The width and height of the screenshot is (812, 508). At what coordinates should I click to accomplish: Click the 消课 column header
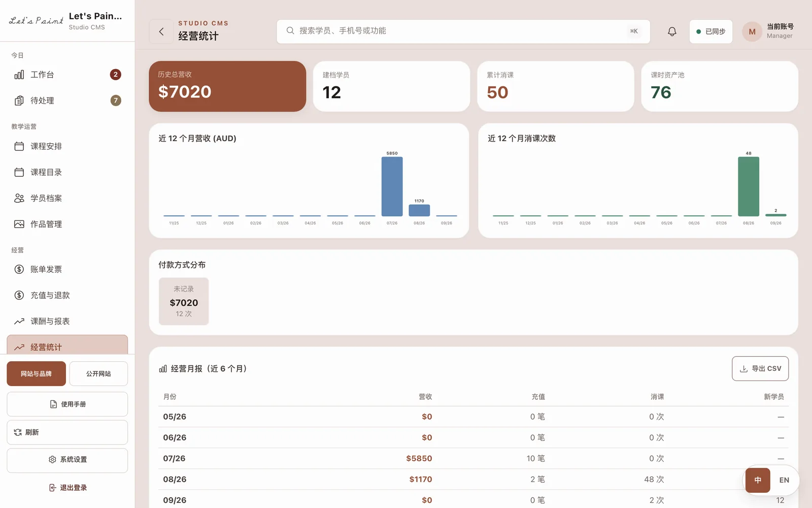657,397
